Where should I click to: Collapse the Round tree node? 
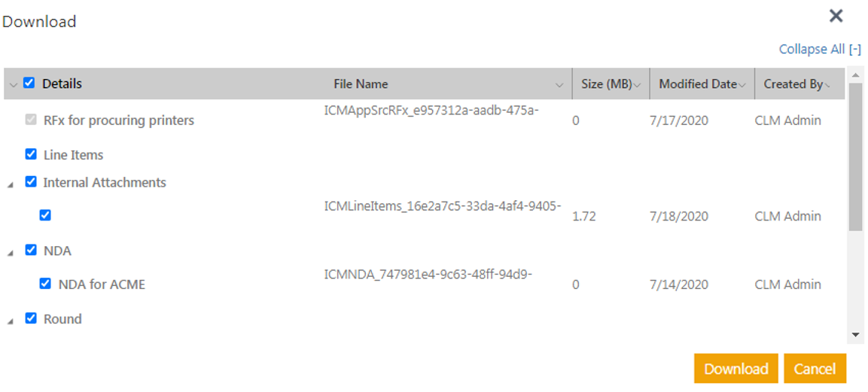[x=11, y=321]
